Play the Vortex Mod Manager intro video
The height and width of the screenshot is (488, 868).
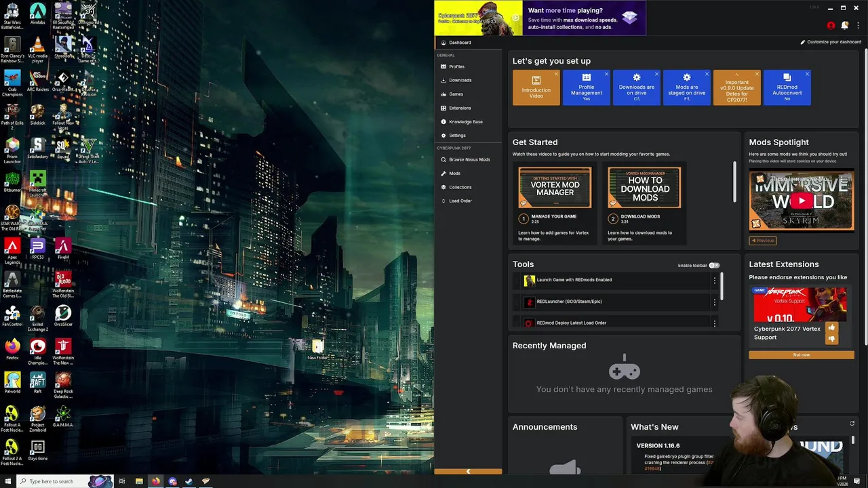[555, 188]
